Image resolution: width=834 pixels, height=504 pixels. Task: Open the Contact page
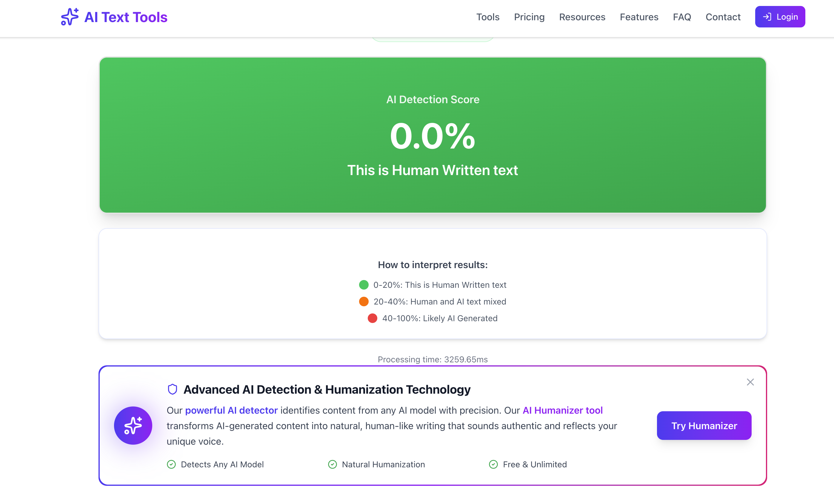(723, 17)
